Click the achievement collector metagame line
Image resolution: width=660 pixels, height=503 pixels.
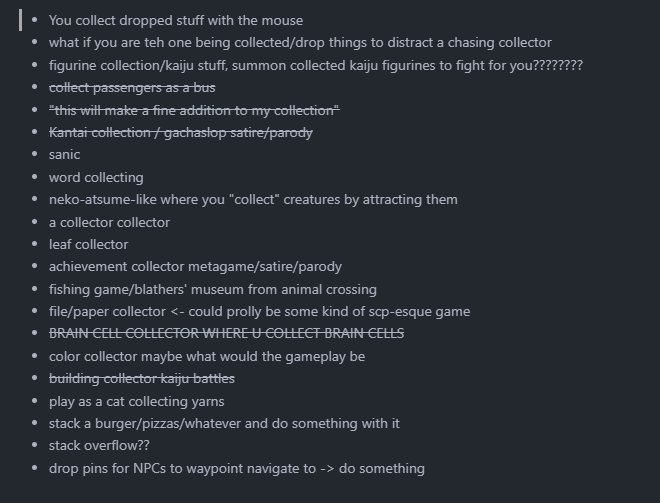pos(195,266)
